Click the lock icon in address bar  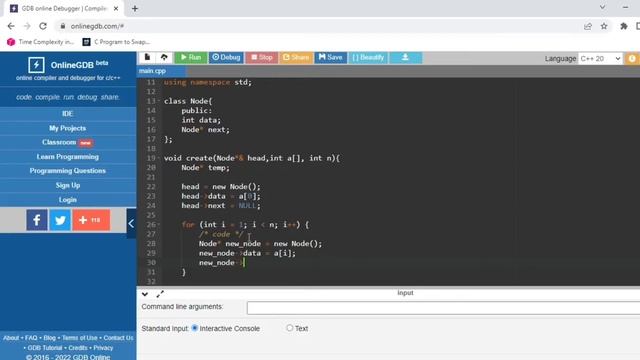[x=62, y=26]
